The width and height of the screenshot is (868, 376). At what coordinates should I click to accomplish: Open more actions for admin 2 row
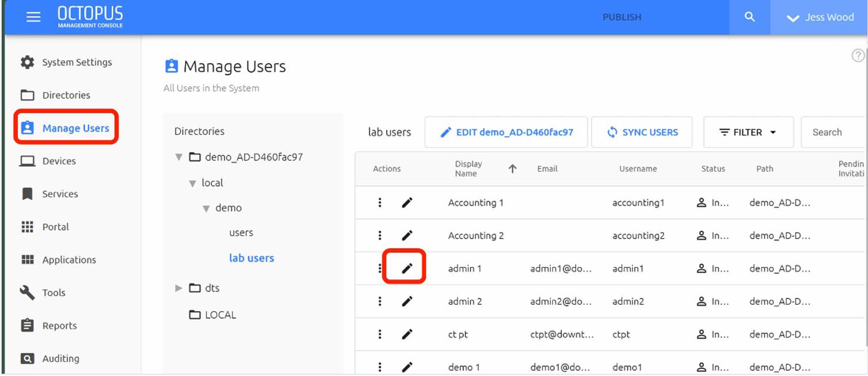click(380, 301)
